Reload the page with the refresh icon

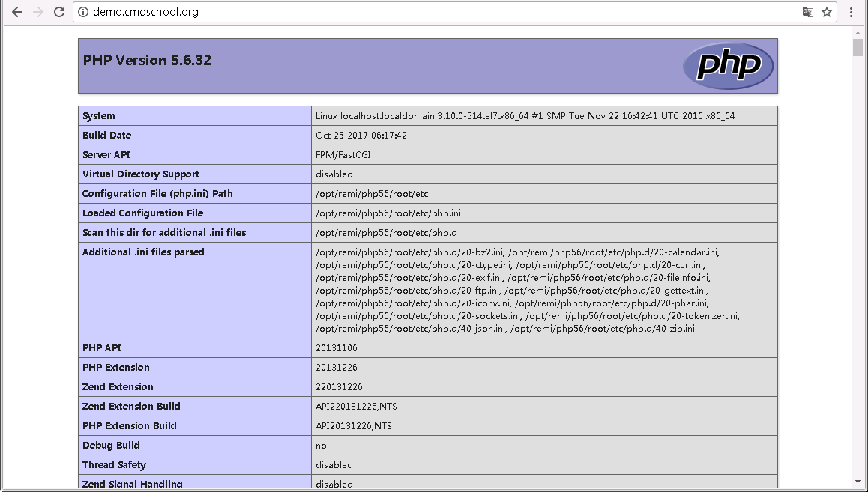click(60, 12)
